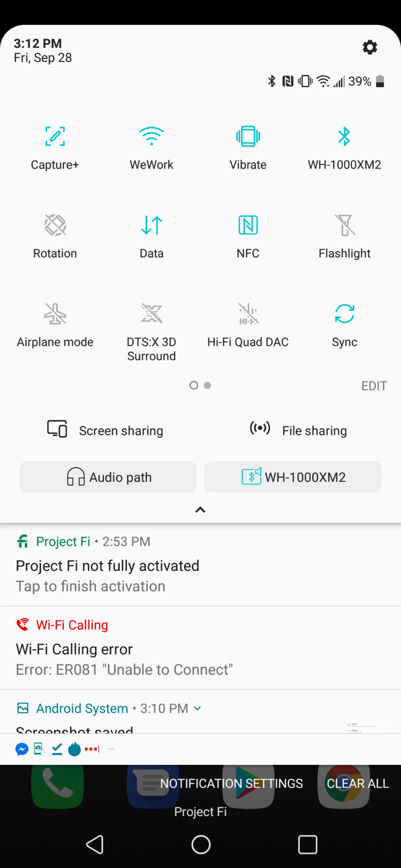
Task: Tap EDIT to customize quick settings
Action: click(374, 386)
